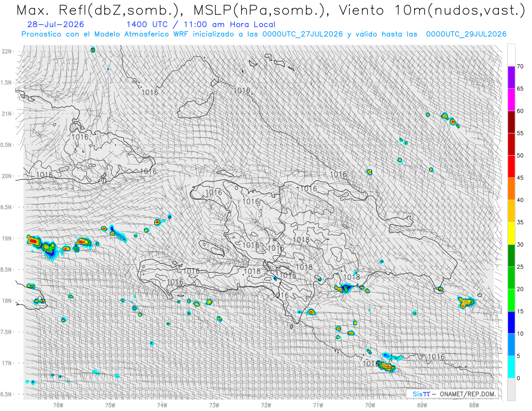Click the valid-until time "0000UTC_29JUL2026"
The width and height of the screenshot is (532, 411).
click(x=466, y=34)
